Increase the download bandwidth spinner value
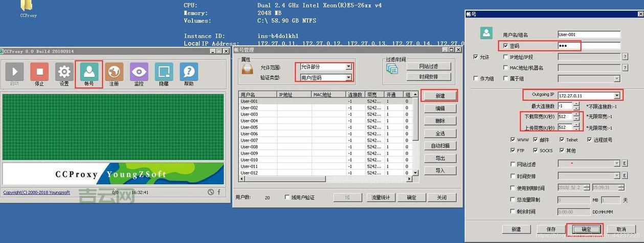Image resolution: width=644 pixels, height=243 pixels. 576,114
